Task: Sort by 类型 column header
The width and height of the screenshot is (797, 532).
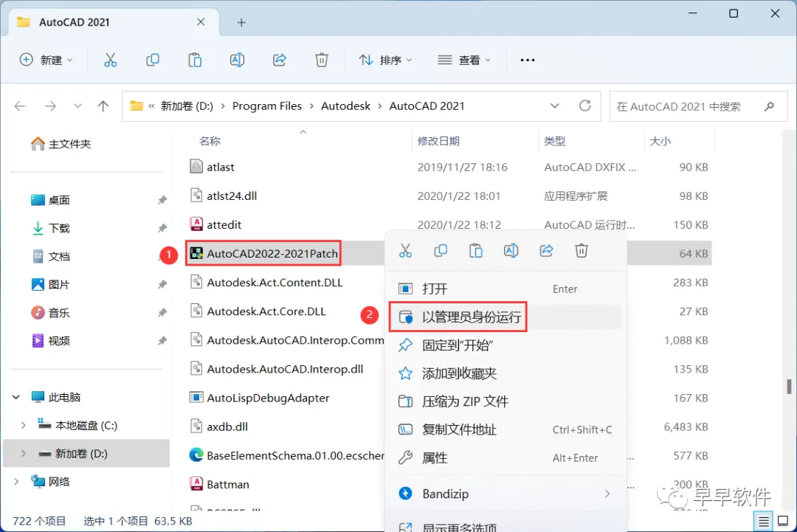Action: point(554,141)
